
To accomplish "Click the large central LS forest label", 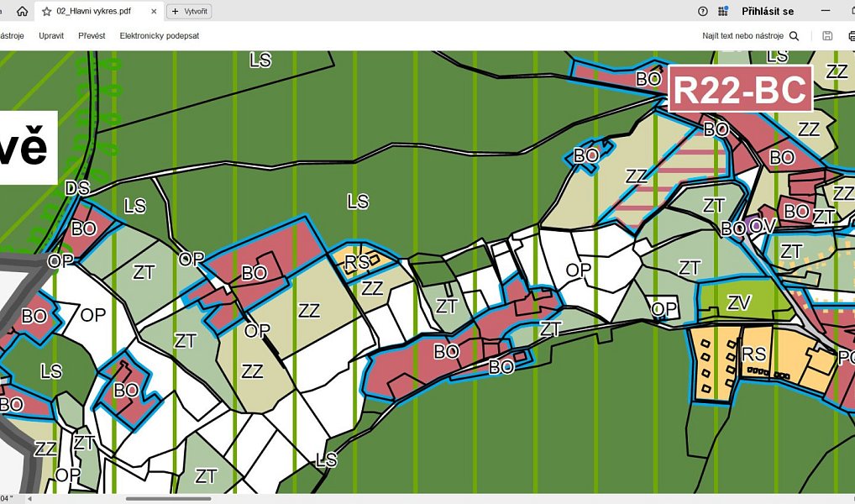I will pos(358,202).
